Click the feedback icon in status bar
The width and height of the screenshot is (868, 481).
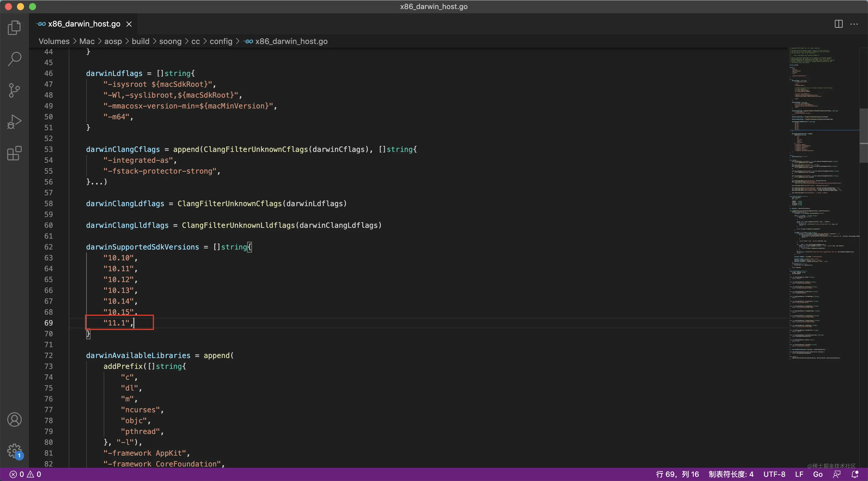point(837,474)
